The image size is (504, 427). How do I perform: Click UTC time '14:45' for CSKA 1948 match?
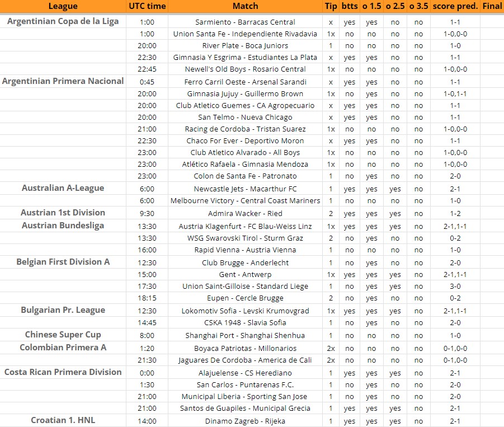pos(147,323)
